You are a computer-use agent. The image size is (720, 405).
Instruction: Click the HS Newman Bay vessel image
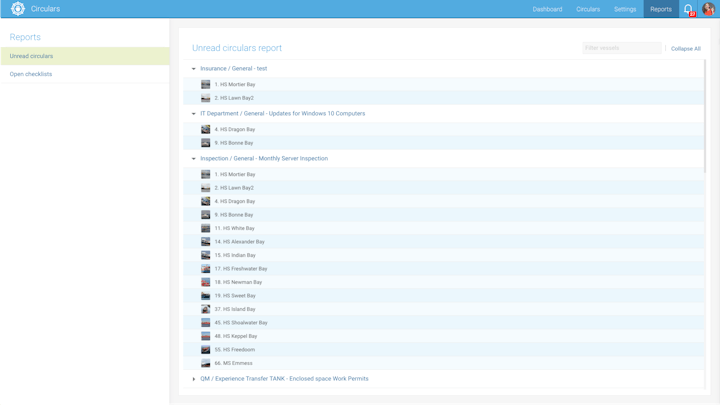[206, 282]
